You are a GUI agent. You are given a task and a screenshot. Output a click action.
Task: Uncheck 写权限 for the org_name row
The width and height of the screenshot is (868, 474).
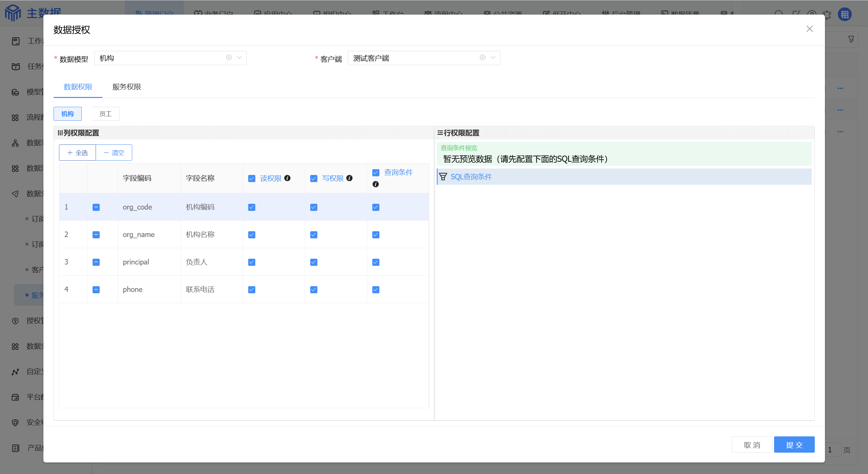coord(314,235)
